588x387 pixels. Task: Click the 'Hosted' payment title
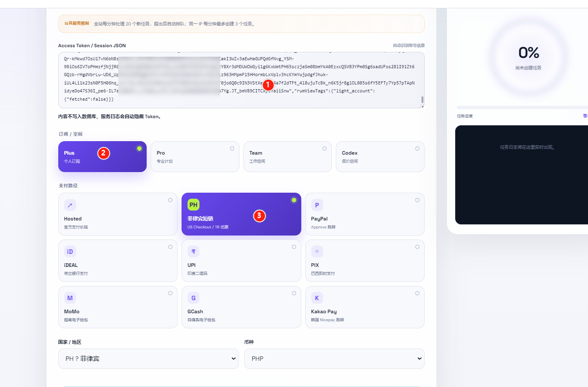(x=73, y=219)
